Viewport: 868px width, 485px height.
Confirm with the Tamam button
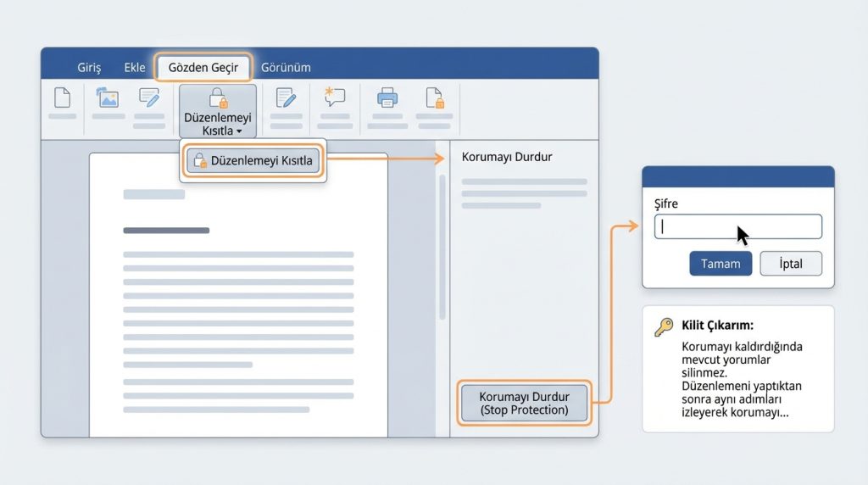pos(721,264)
